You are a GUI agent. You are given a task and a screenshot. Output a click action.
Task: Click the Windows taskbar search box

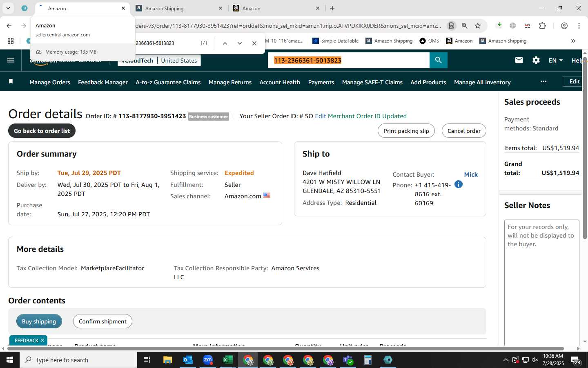78,360
